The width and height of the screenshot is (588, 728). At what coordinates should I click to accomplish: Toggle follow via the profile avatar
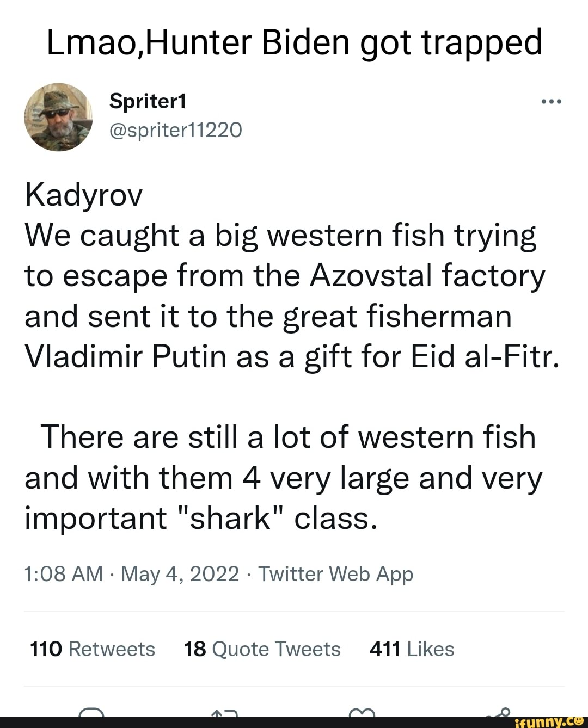[x=59, y=117]
